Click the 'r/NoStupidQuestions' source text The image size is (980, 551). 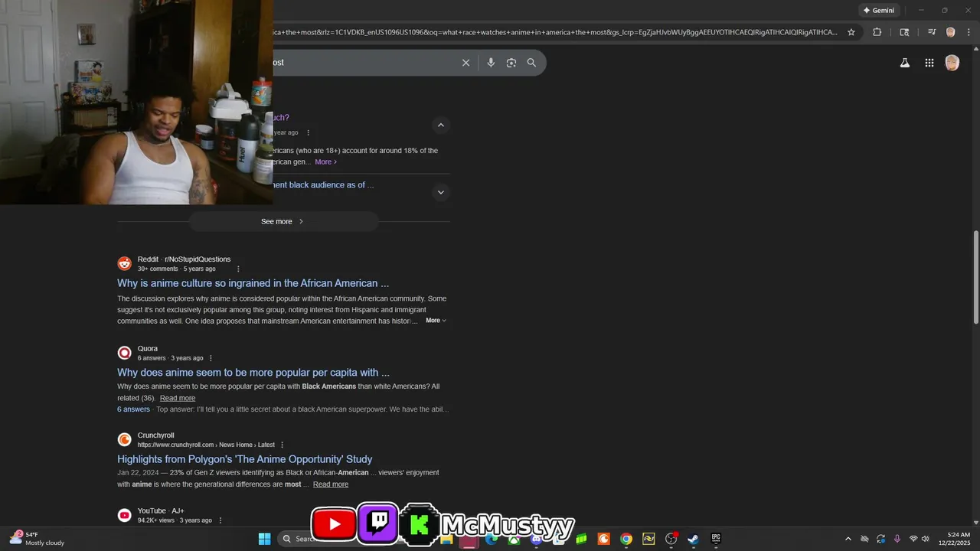click(x=198, y=259)
